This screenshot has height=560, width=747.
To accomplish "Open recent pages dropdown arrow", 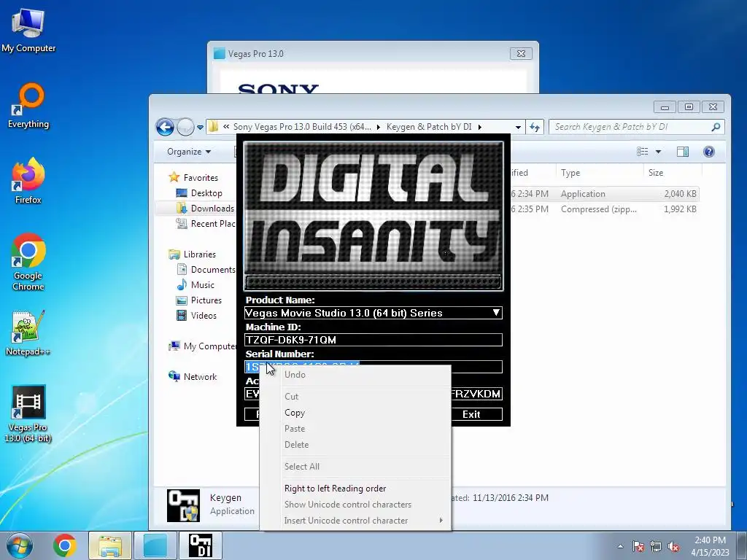I will point(200,127).
